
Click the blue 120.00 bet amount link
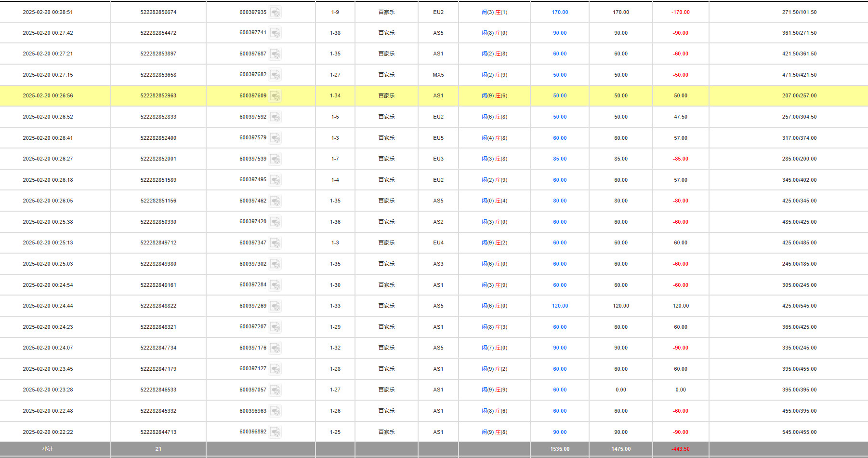click(560, 306)
